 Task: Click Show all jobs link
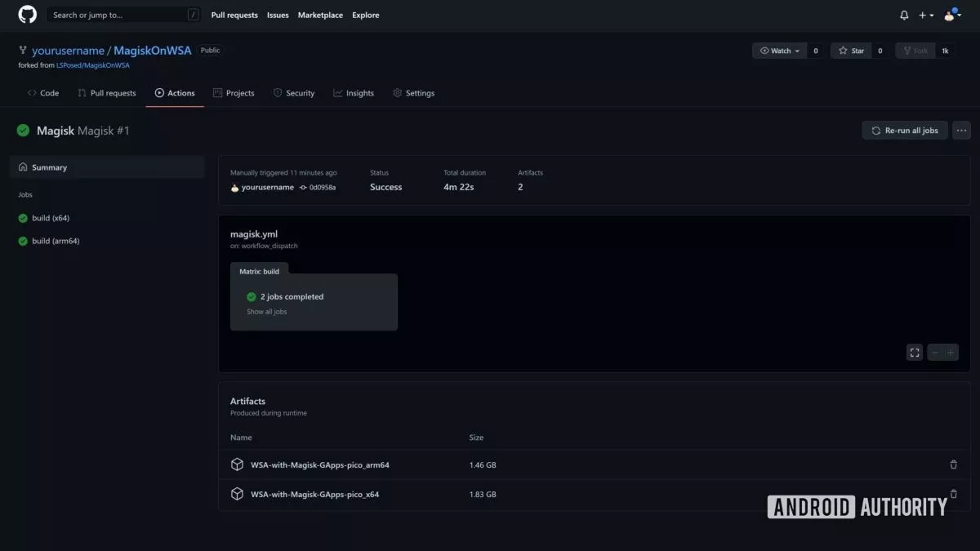267,312
